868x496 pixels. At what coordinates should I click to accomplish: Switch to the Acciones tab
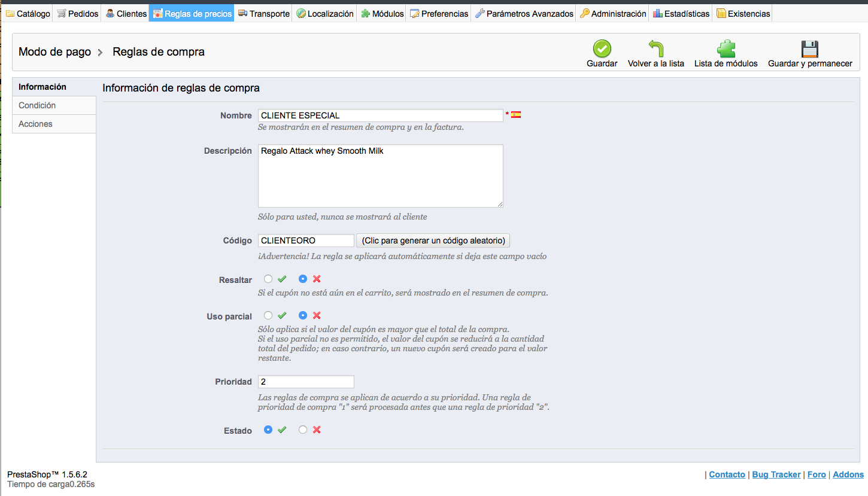point(54,124)
